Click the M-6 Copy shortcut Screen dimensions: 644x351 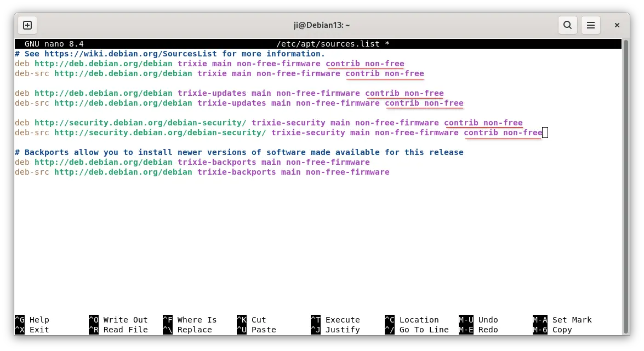pyautogui.click(x=552, y=330)
